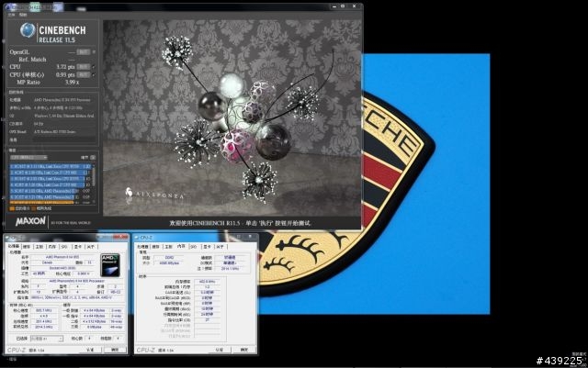Click the Socket AM3 package field
Image resolution: width=588 pixels, height=368 pixels.
coord(62,268)
